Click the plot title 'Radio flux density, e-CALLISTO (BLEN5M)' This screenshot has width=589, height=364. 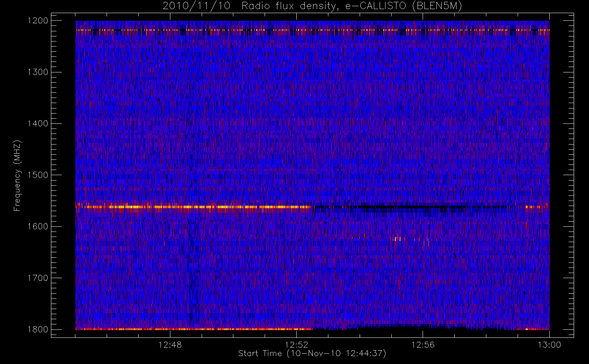click(352, 6)
